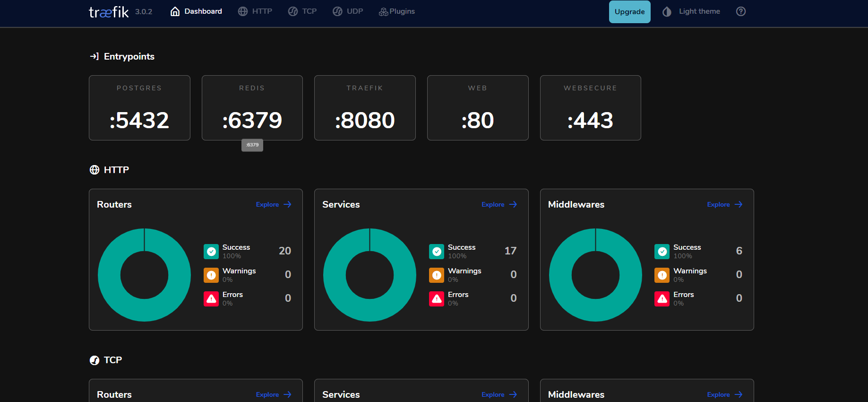Click the HTTP section globe icon

[95, 170]
